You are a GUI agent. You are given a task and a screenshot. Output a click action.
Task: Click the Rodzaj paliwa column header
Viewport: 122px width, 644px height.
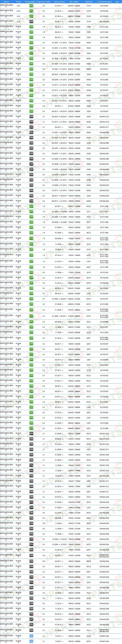(x=30, y=2)
